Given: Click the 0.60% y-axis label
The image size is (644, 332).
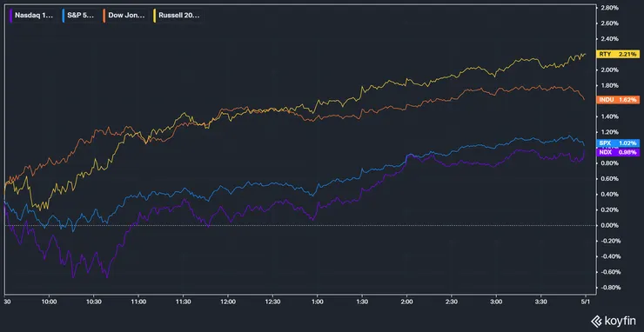Looking at the screenshot, I should (x=611, y=179).
